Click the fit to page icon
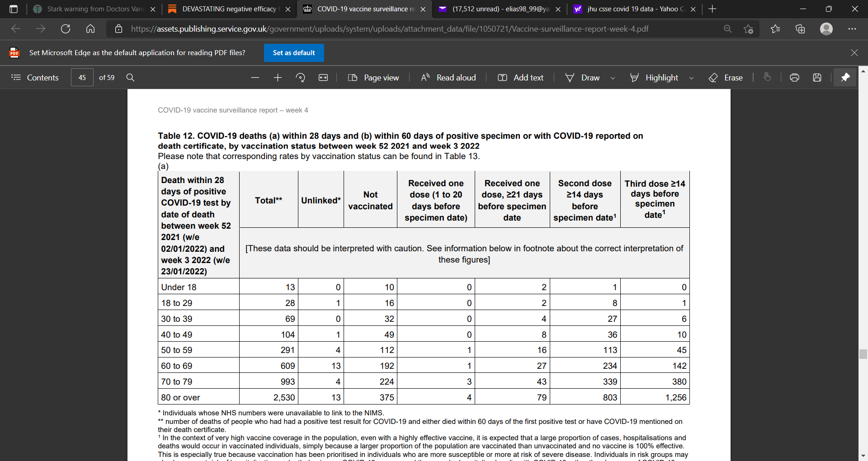868x461 pixels. 323,78
